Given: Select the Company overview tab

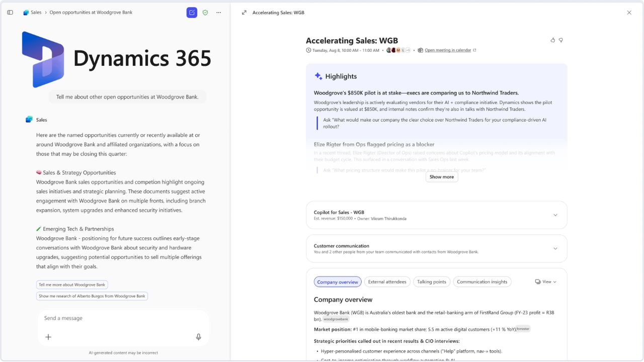Looking at the screenshot, I should pyautogui.click(x=338, y=282).
